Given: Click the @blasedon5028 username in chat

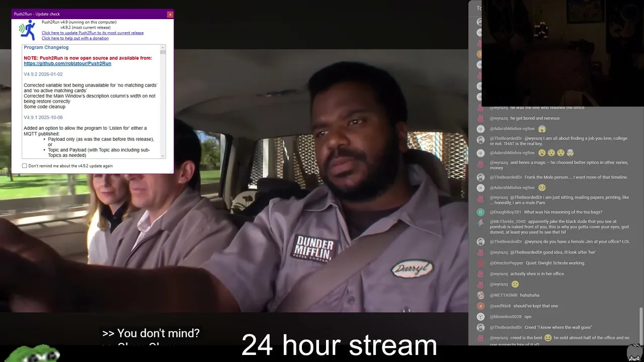Looking at the screenshot, I should point(505,317).
